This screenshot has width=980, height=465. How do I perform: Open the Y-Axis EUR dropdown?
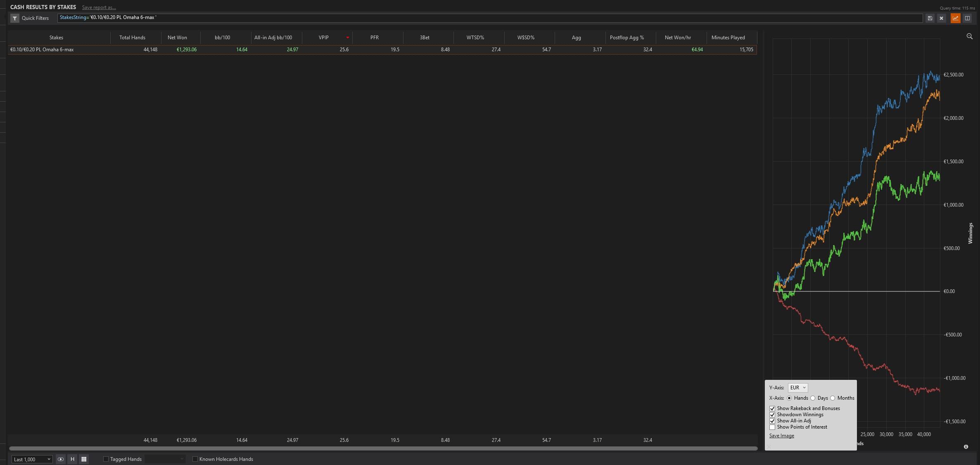point(797,388)
